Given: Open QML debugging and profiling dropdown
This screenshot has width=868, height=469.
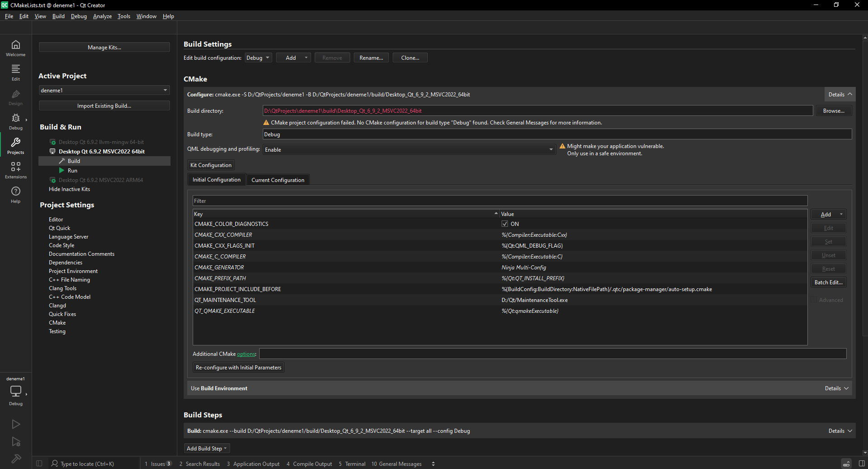Looking at the screenshot, I should (x=409, y=150).
